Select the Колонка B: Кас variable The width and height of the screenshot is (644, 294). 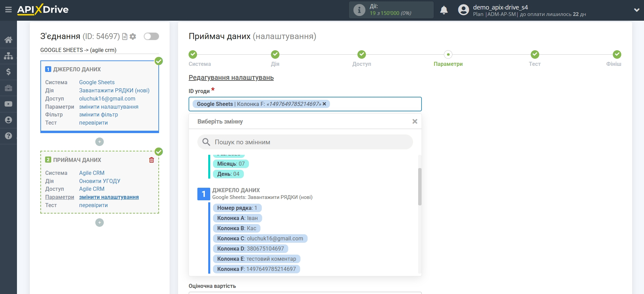pyautogui.click(x=237, y=228)
